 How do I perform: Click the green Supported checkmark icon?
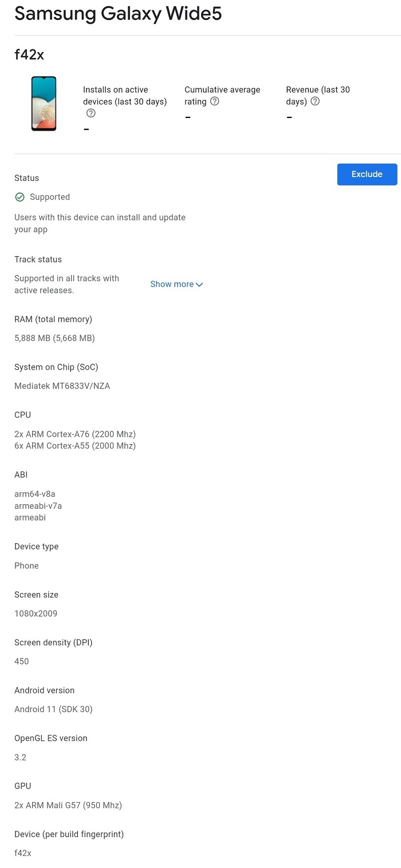point(19,197)
